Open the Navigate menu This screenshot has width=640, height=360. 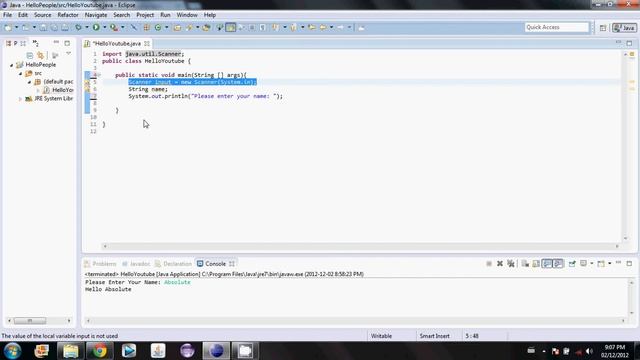point(96,15)
